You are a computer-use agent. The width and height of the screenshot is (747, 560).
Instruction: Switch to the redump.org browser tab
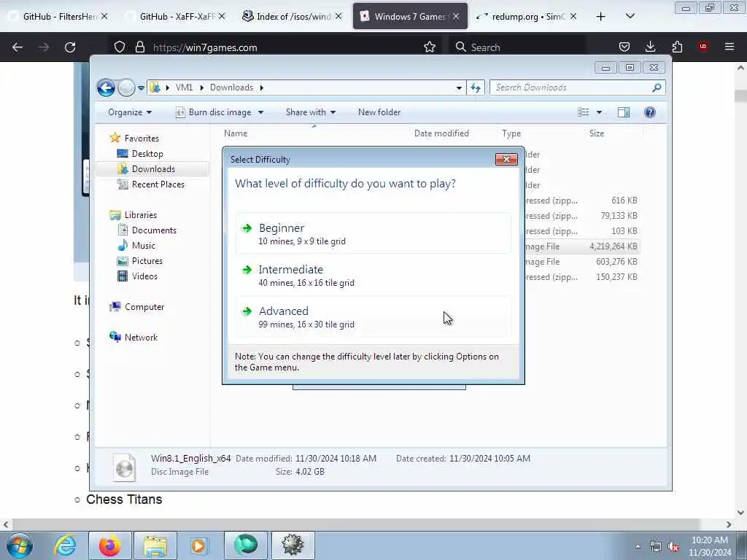[x=528, y=17]
